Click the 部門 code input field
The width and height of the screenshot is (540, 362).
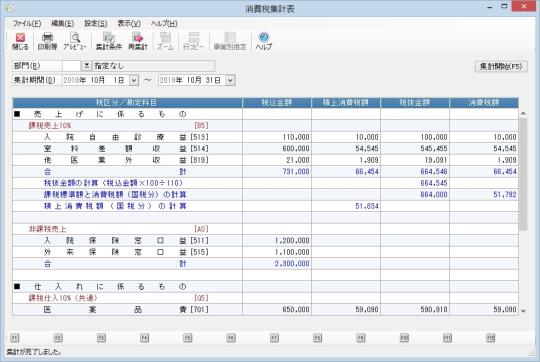click(x=72, y=65)
